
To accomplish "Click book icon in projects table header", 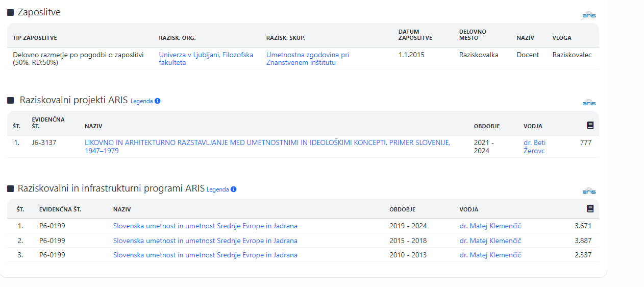I will coord(590,125).
